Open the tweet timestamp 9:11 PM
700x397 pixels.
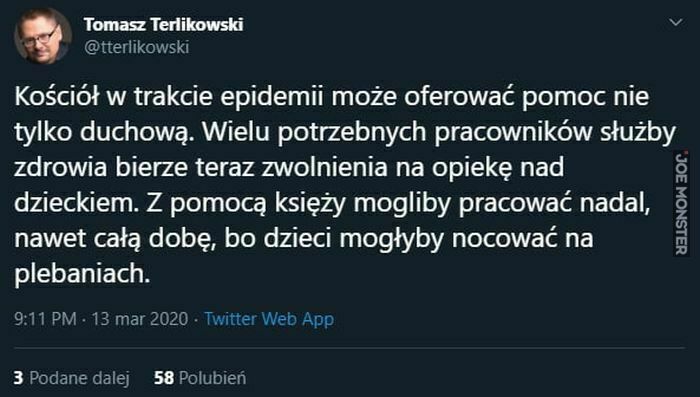point(45,319)
